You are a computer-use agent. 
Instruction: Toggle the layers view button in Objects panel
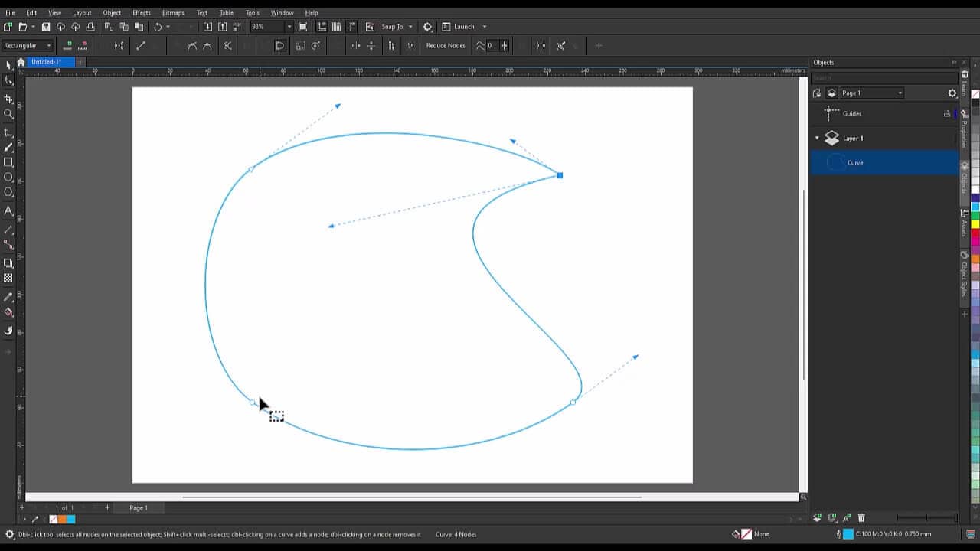832,93
